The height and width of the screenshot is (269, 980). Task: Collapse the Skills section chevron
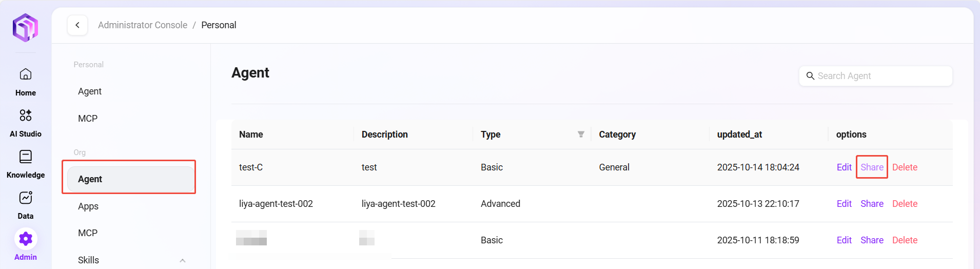click(183, 260)
